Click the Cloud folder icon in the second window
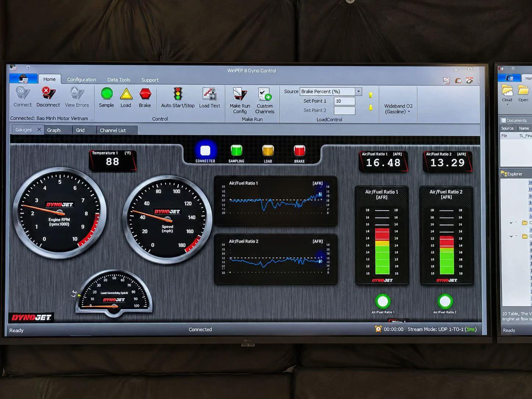 pos(507,90)
